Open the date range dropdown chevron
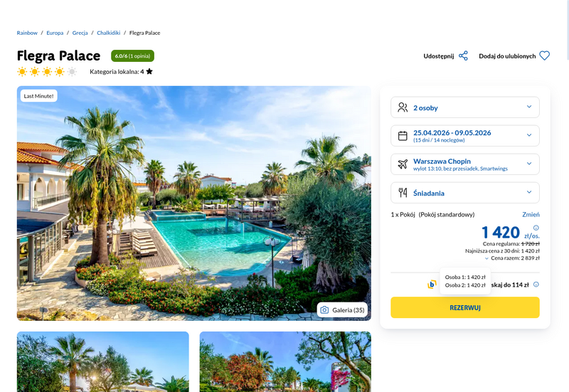569x392 pixels. click(x=529, y=135)
